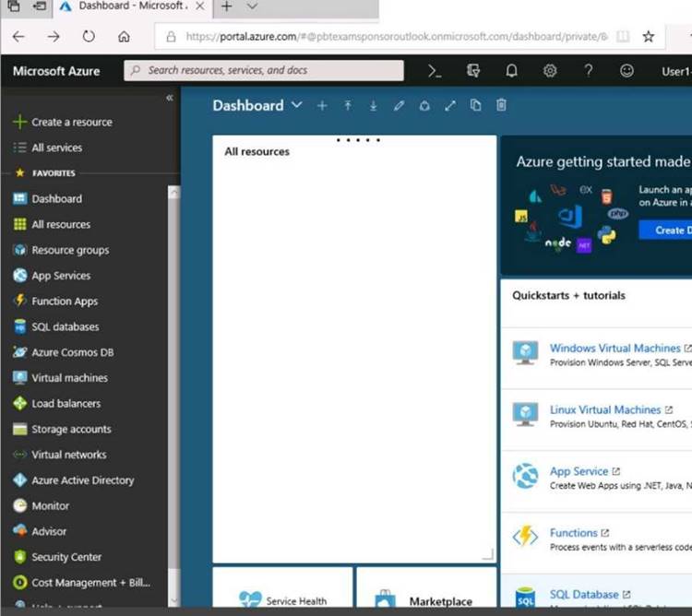The width and height of the screenshot is (692, 616).
Task: Open the Dashboard dropdown chevron
Action: tap(297, 105)
